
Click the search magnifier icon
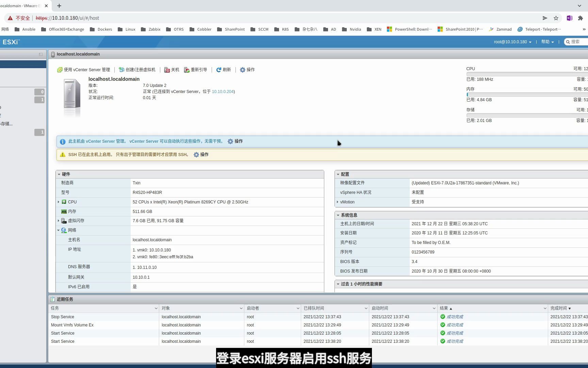pyautogui.click(x=568, y=42)
